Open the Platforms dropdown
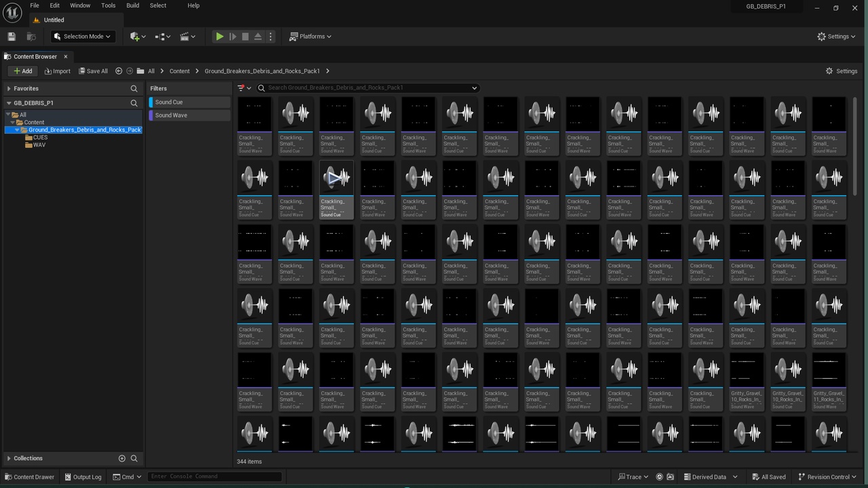The width and height of the screenshot is (868, 488). pyautogui.click(x=311, y=37)
